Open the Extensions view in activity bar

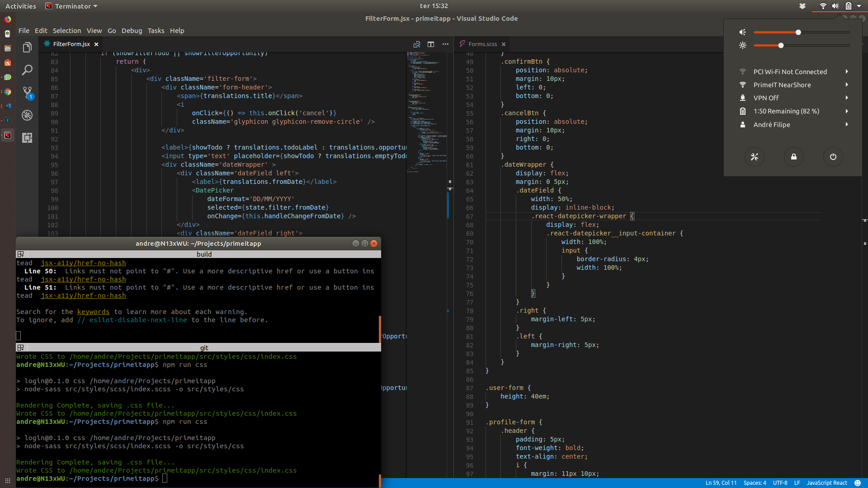point(27,138)
